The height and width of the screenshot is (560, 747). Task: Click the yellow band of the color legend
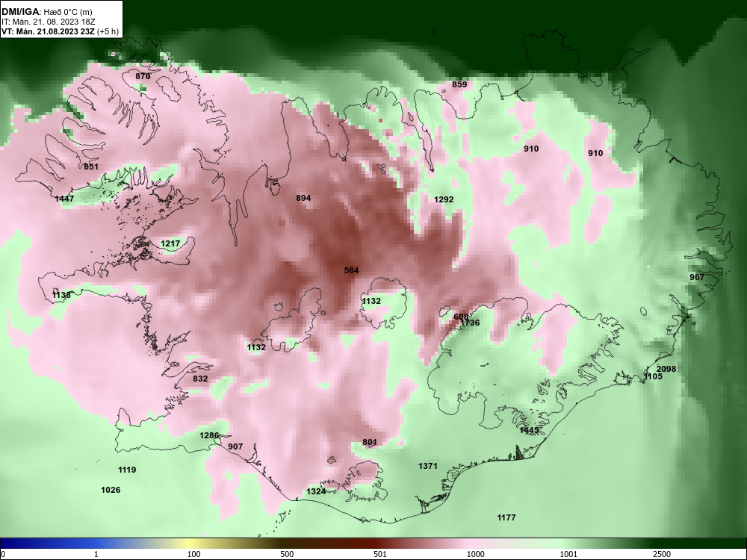[x=188, y=544]
